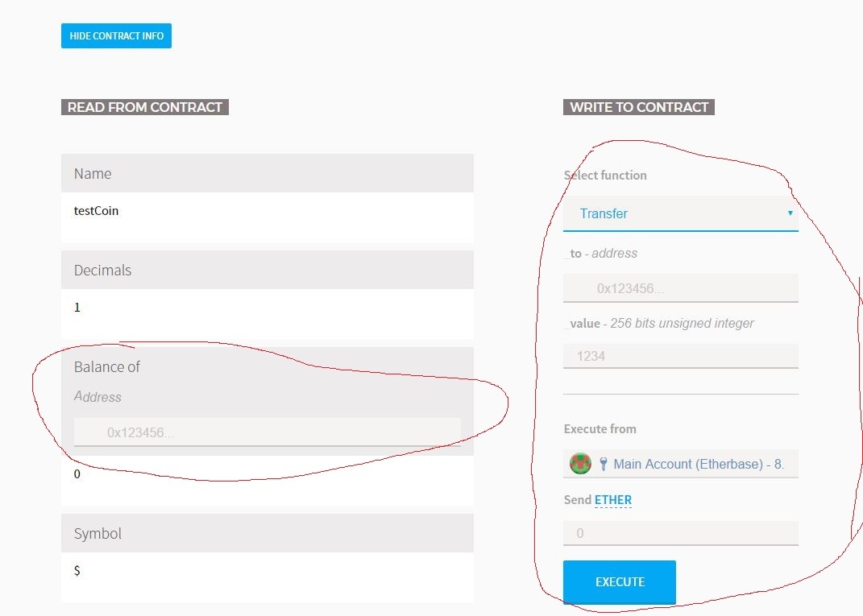This screenshot has width=863, height=616.
Task: Focus the _to address input field
Action: [x=680, y=288]
